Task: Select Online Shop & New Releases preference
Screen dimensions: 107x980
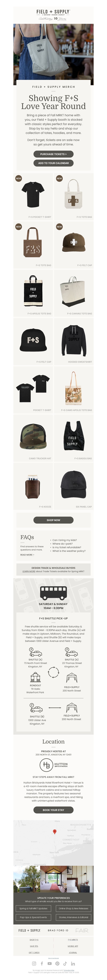Action: 73,908
